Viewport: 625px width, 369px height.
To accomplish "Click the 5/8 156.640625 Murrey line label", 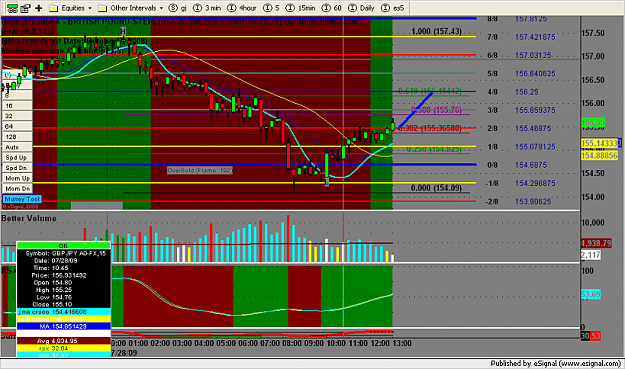I will 521,74.
